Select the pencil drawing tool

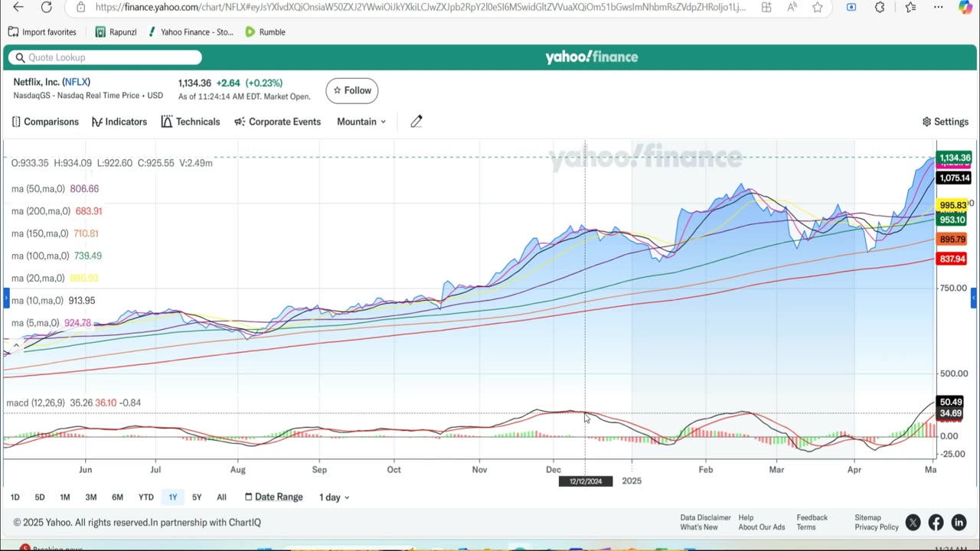coord(416,122)
